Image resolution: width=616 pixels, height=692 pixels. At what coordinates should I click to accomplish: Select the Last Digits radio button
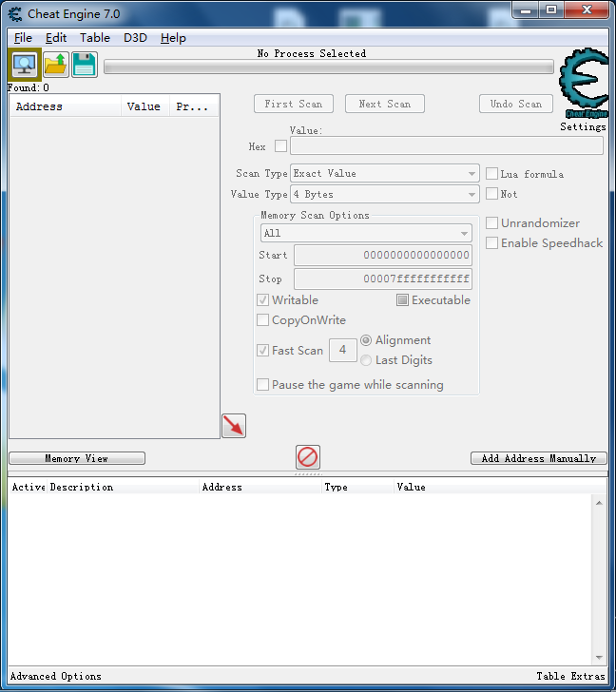click(366, 360)
